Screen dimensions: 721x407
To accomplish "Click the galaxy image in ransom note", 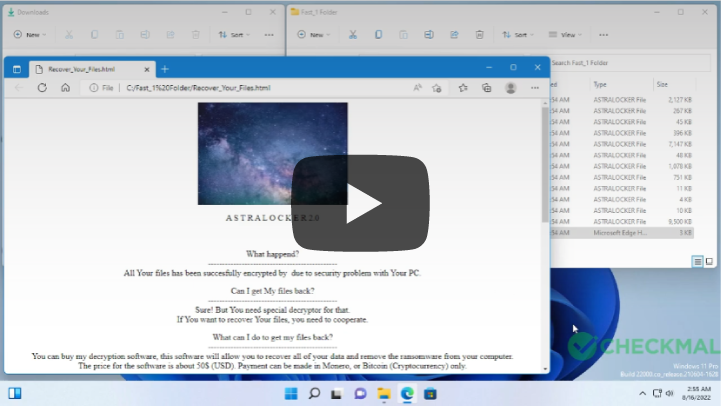I will point(273,154).
